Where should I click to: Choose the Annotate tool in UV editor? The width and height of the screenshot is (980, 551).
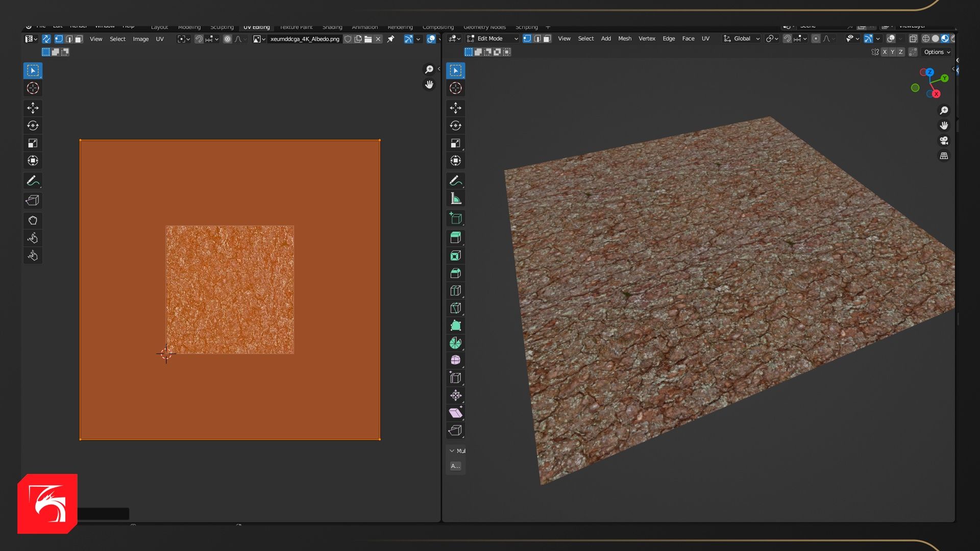click(33, 181)
